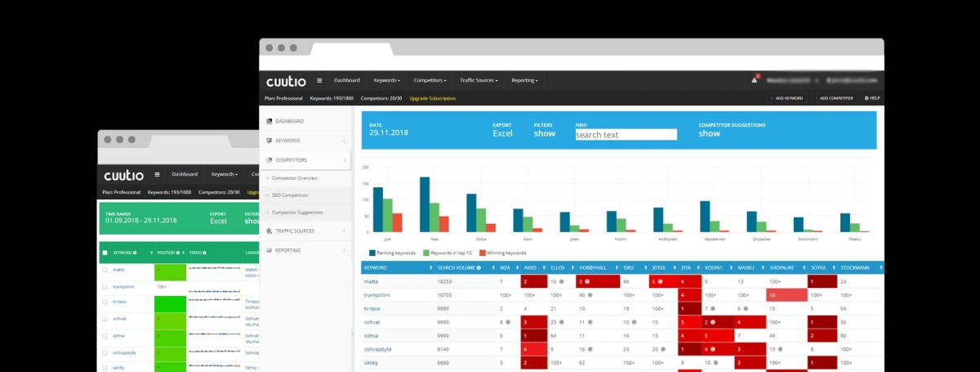Check the box next to trampoliini keyword

105,287
